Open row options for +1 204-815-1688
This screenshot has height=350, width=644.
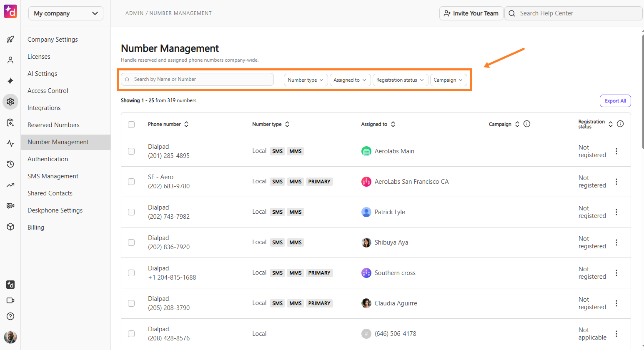[616, 273]
